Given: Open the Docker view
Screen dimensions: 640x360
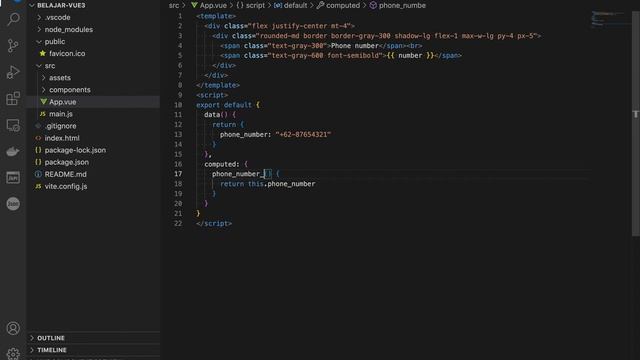Looking at the screenshot, I should tap(13, 151).
